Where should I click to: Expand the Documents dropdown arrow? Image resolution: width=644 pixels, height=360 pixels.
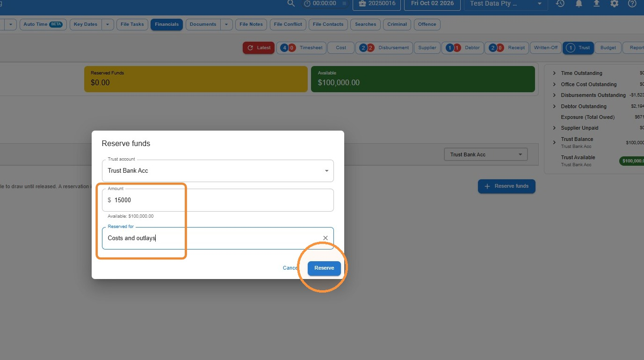tap(226, 24)
